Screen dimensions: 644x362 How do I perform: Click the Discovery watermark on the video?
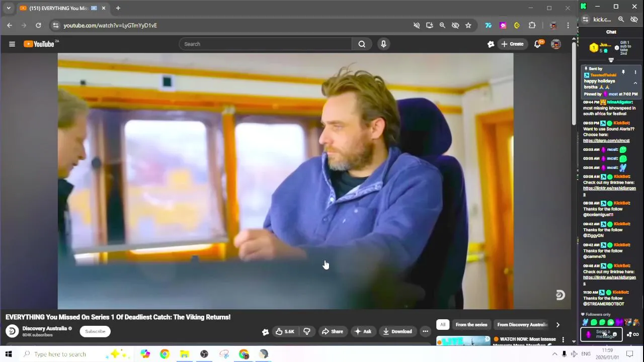(560, 295)
